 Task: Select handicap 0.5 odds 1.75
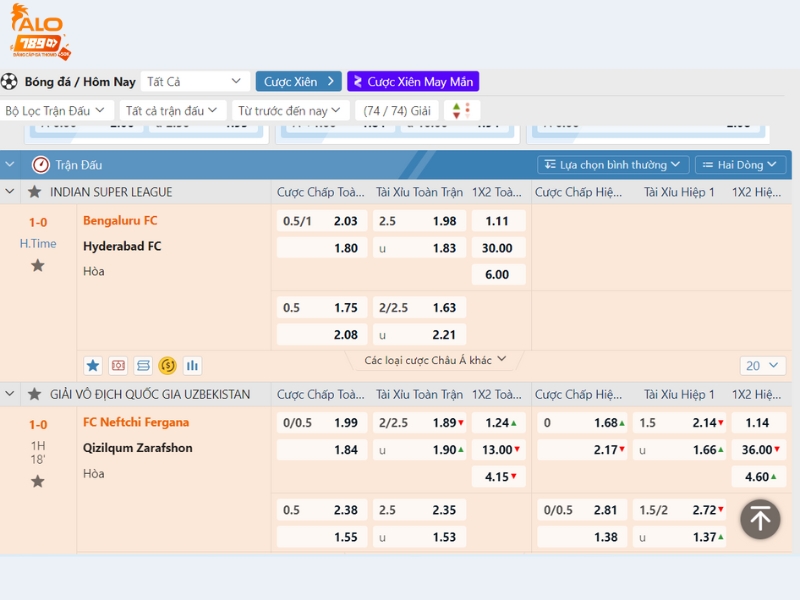[x=321, y=308]
